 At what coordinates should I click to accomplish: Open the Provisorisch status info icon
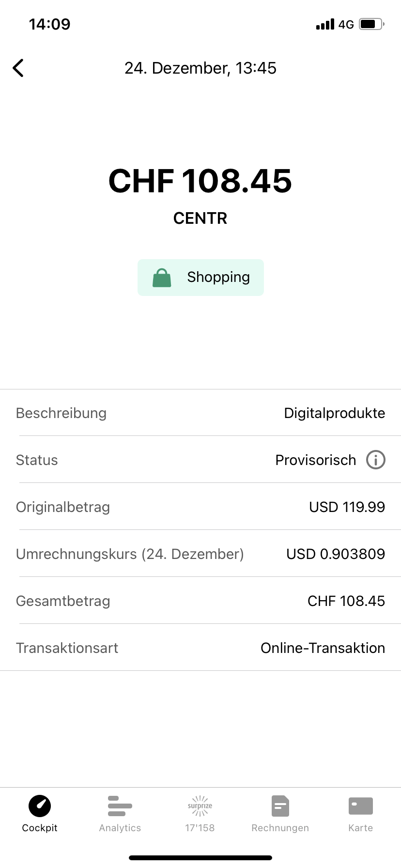pyautogui.click(x=376, y=460)
